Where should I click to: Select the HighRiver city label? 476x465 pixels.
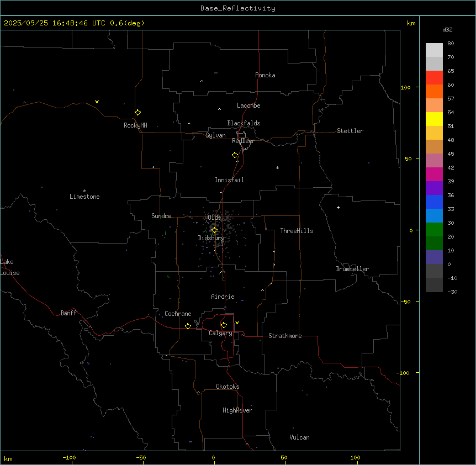pyautogui.click(x=237, y=410)
